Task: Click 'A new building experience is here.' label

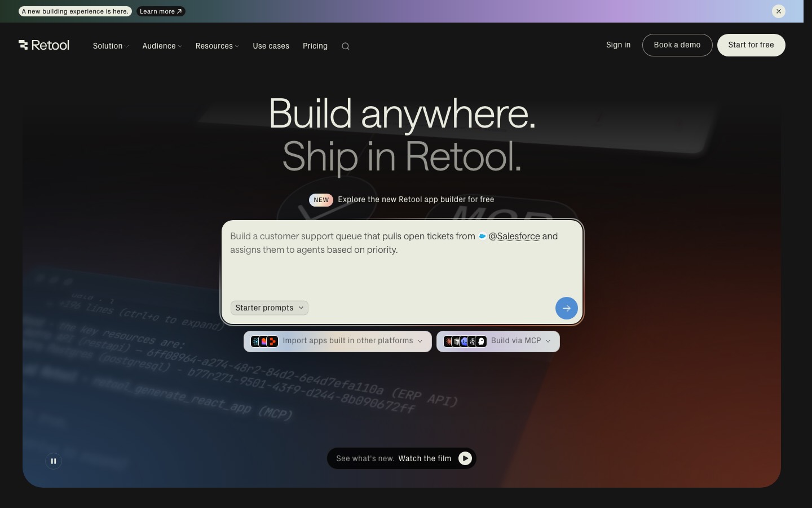Action: pyautogui.click(x=75, y=11)
